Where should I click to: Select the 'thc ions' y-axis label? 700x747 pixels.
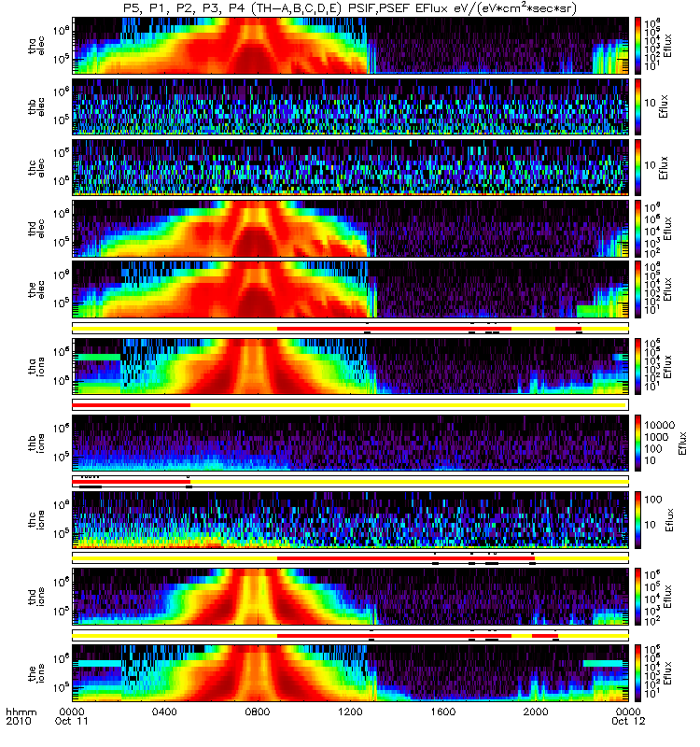coord(35,520)
